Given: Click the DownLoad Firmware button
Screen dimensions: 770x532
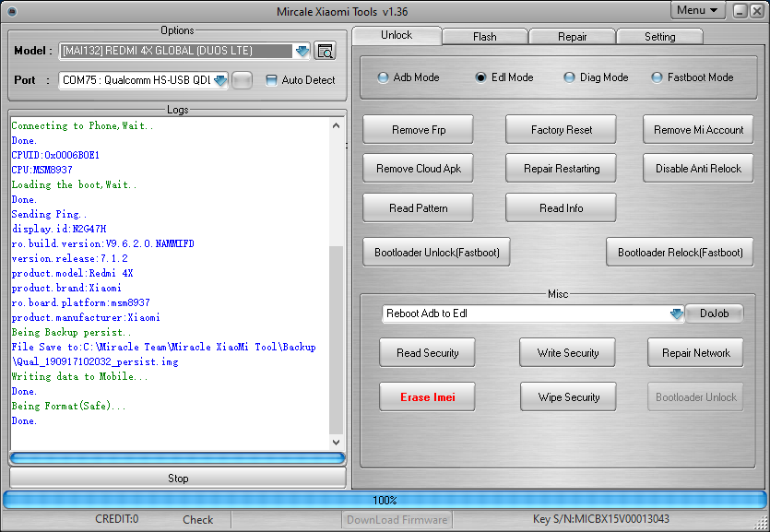Looking at the screenshot, I should coord(397,520).
